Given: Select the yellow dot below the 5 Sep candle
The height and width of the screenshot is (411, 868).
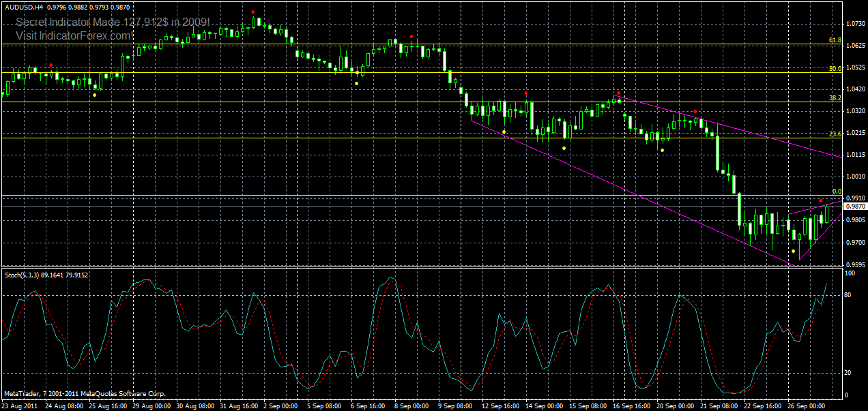Looking at the screenshot, I should tap(357, 83).
